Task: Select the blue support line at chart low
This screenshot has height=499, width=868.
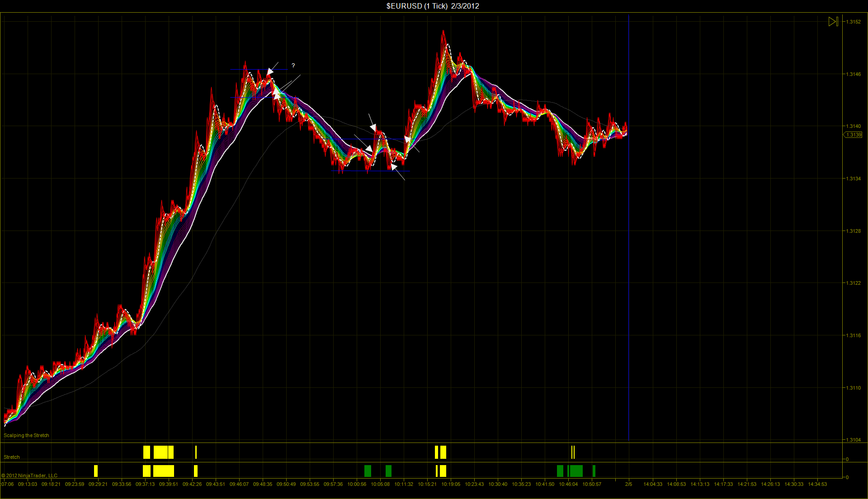Action: click(x=353, y=171)
